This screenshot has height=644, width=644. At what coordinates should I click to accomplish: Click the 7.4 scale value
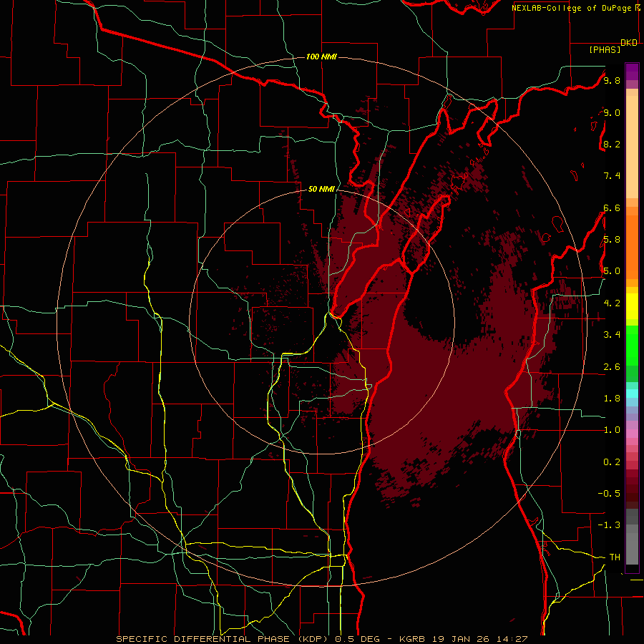pos(612,176)
